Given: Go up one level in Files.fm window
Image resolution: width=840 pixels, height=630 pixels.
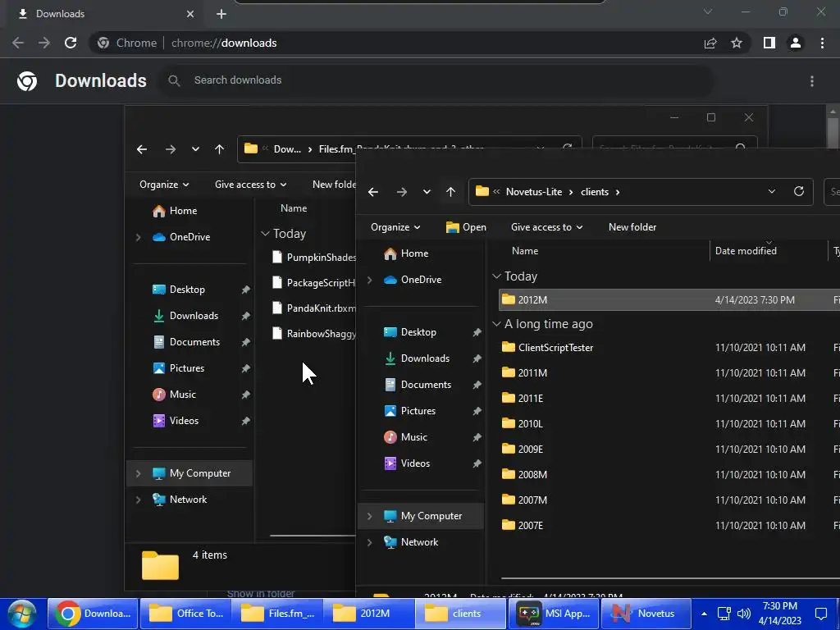Looking at the screenshot, I should [219, 149].
